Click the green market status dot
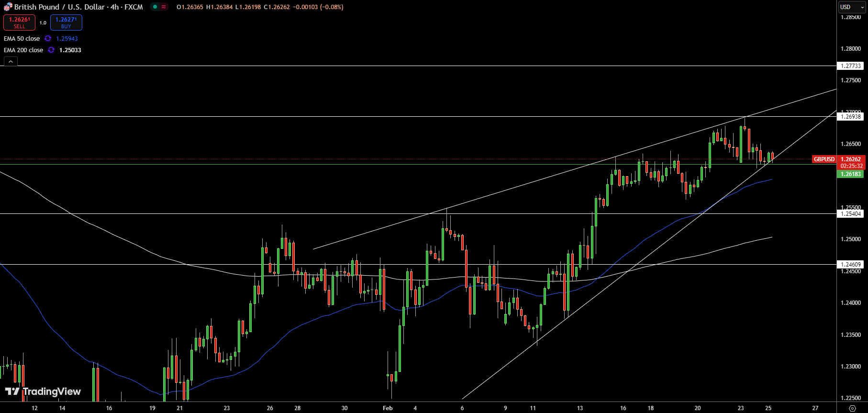Image resolution: width=868 pixels, height=413 pixels. pyautogui.click(x=155, y=7)
